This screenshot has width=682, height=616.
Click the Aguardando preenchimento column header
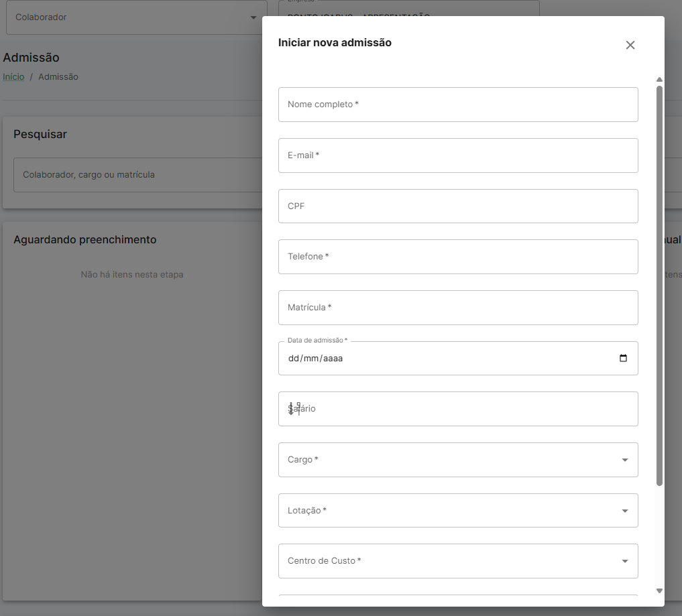(x=84, y=239)
